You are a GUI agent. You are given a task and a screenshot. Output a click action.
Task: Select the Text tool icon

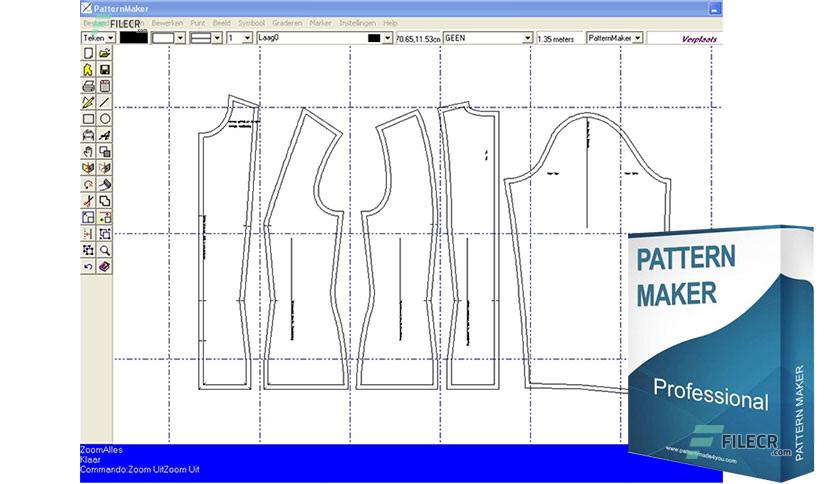coord(105,135)
